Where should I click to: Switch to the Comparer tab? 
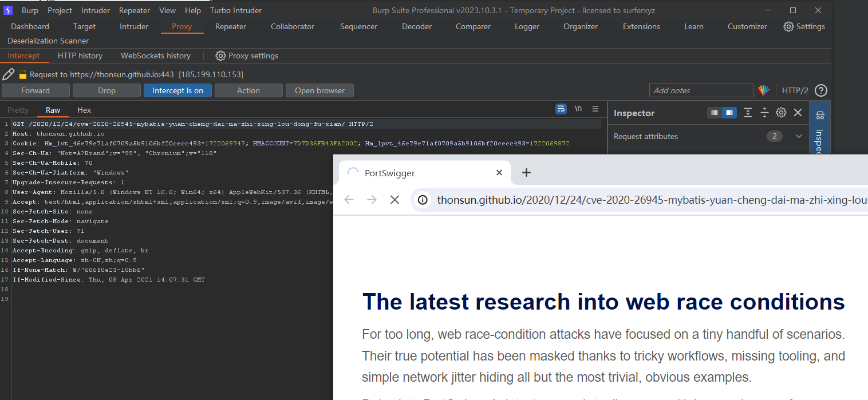pyautogui.click(x=473, y=26)
